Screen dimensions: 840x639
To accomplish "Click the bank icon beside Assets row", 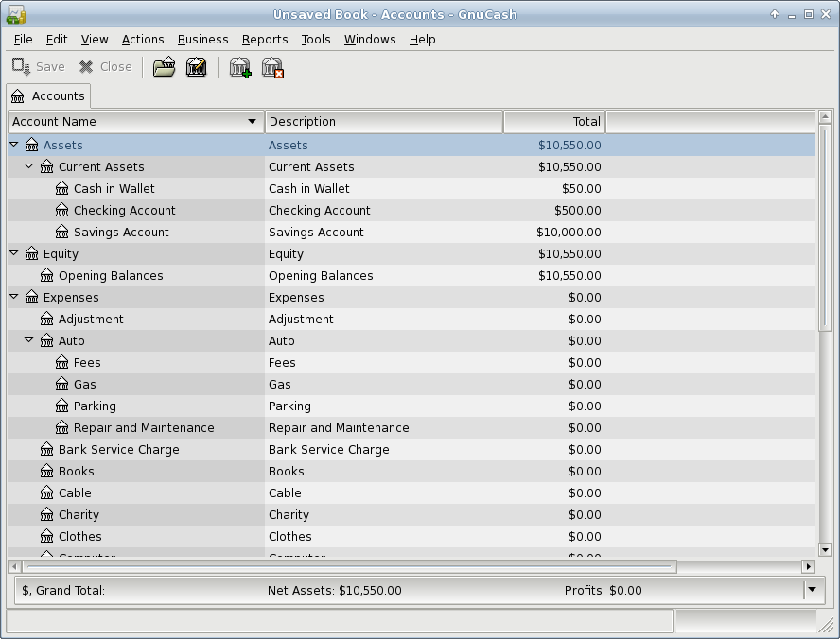I will click(x=31, y=145).
